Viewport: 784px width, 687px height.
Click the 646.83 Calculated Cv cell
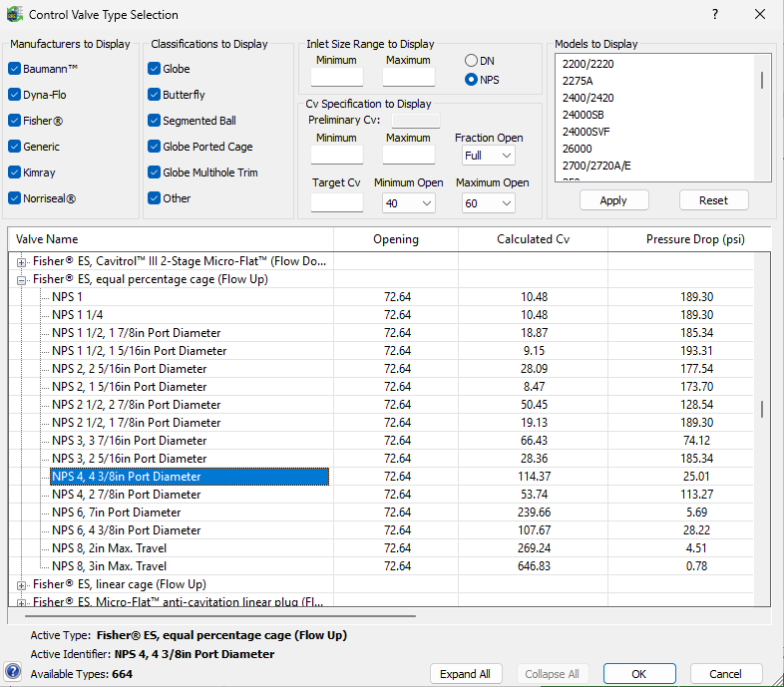coord(534,566)
